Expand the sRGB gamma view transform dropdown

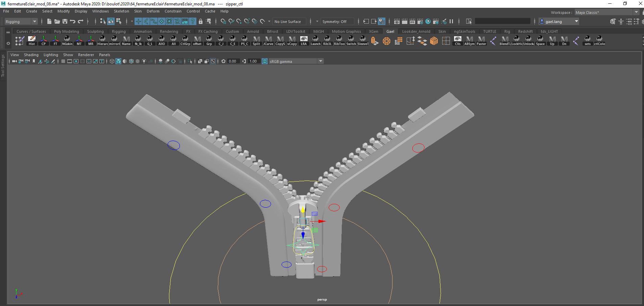[x=320, y=61]
